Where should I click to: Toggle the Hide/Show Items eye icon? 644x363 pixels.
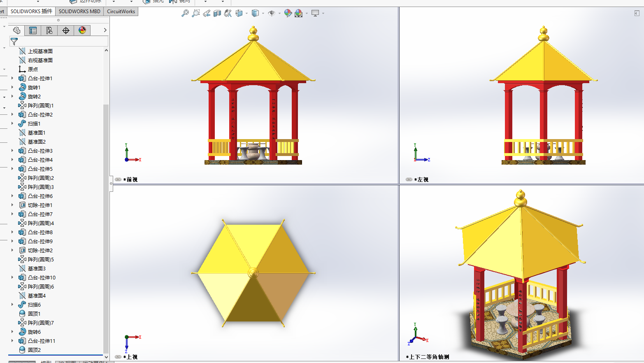pos(272,13)
